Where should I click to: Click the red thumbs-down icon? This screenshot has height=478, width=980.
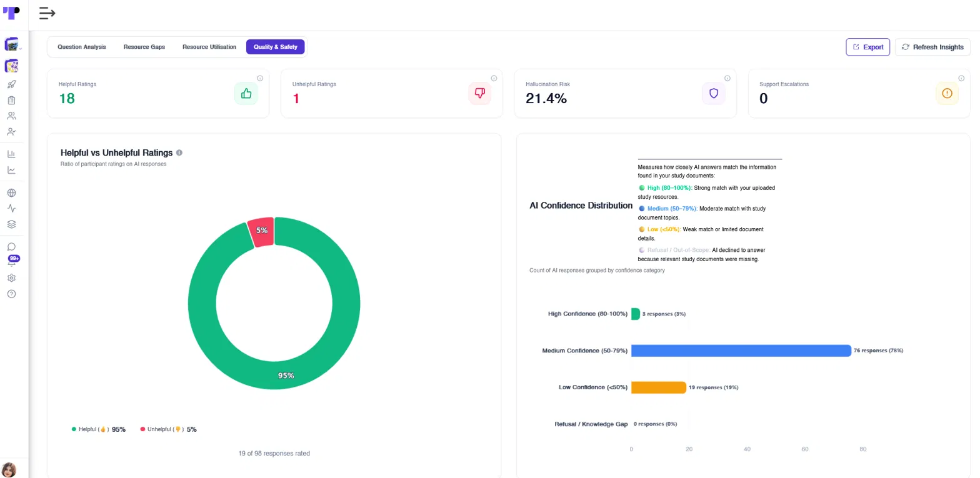479,93
